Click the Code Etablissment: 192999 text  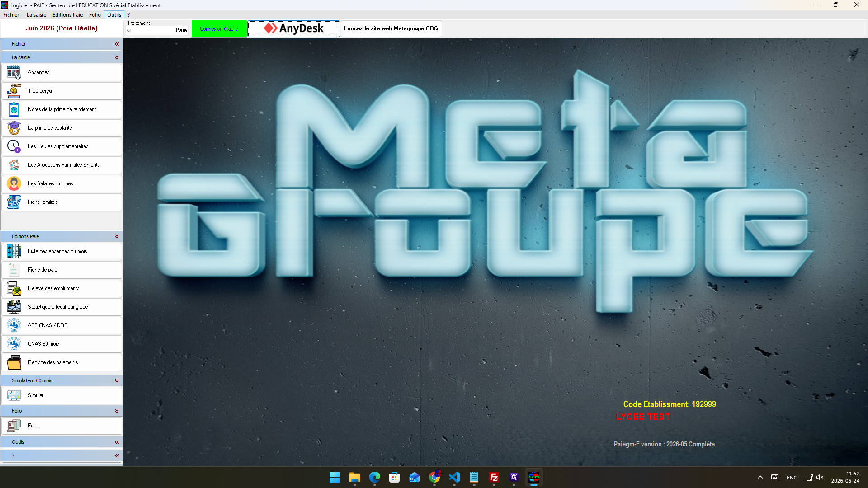pyautogui.click(x=670, y=404)
